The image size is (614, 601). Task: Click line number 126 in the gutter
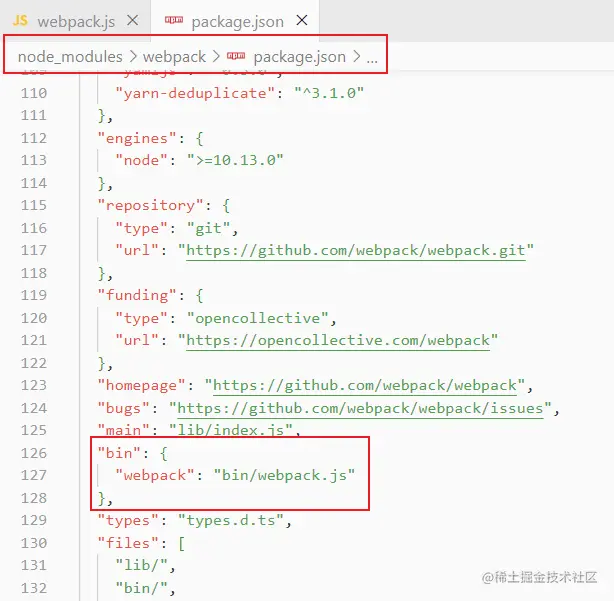click(34, 453)
